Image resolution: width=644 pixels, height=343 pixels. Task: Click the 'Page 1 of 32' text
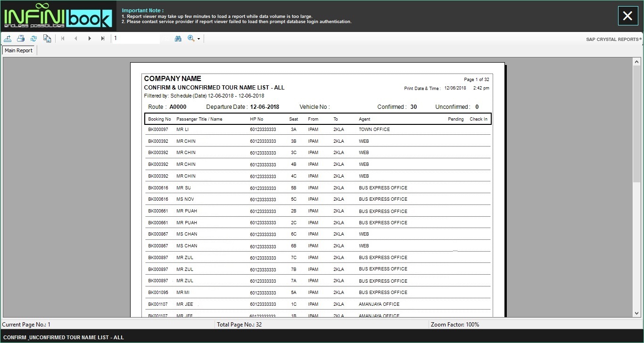(477, 80)
